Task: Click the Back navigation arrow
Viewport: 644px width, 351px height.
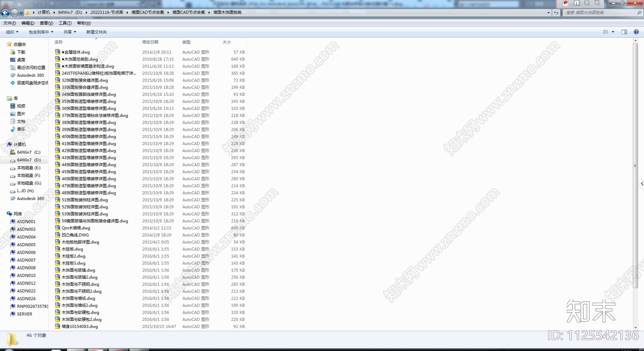Action: coord(5,12)
